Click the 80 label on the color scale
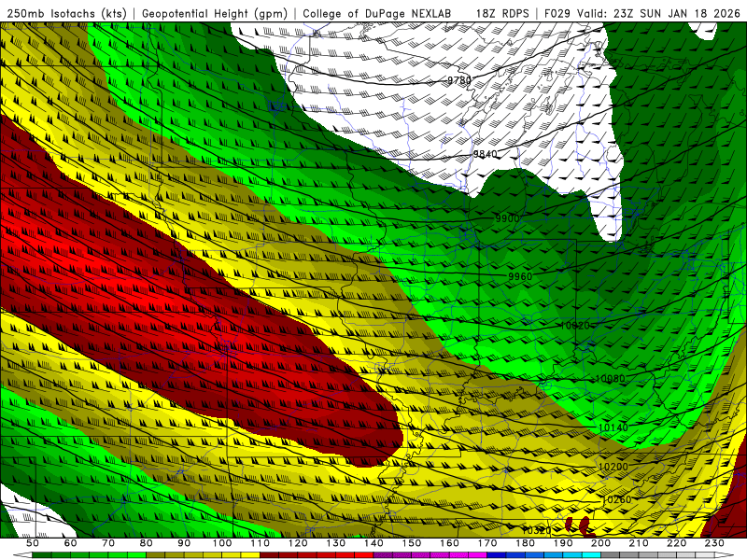The height and width of the screenshot is (560, 747). coord(147,543)
